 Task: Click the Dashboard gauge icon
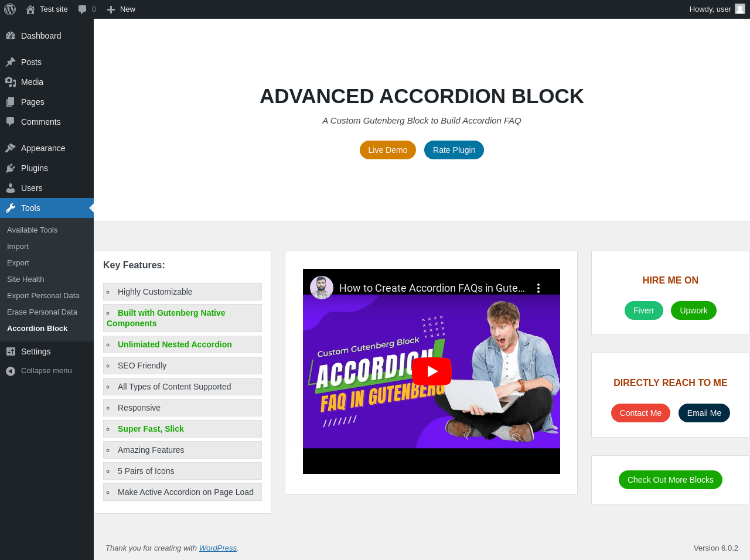pos(11,36)
